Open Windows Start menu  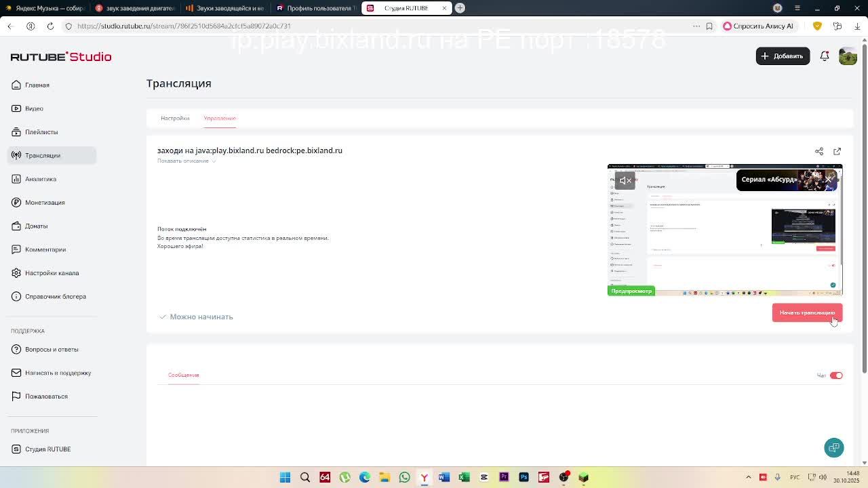coord(285,477)
